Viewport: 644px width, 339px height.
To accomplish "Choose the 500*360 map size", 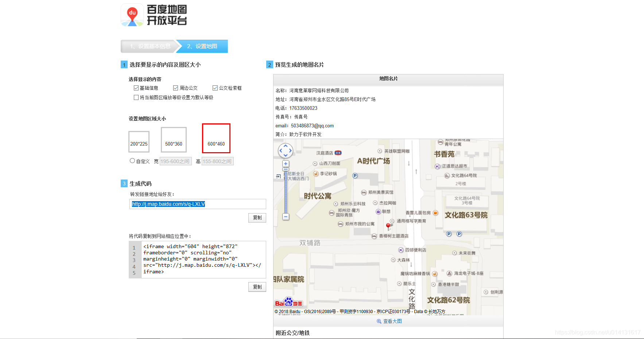I will tap(174, 140).
